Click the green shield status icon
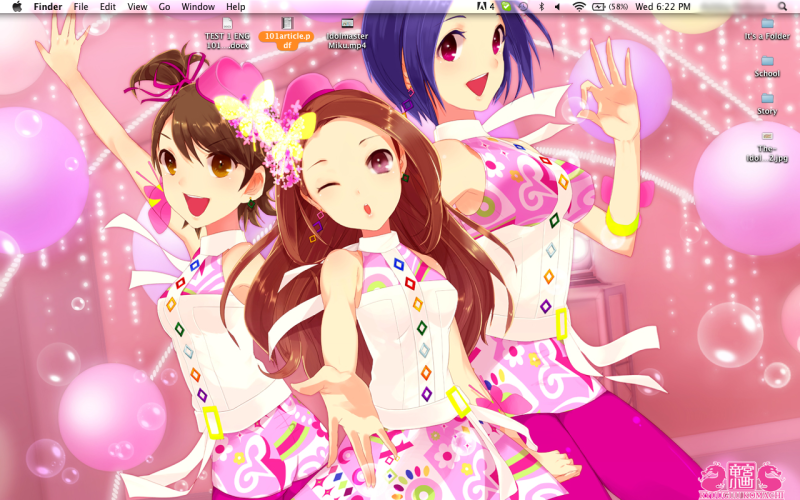 506,7
